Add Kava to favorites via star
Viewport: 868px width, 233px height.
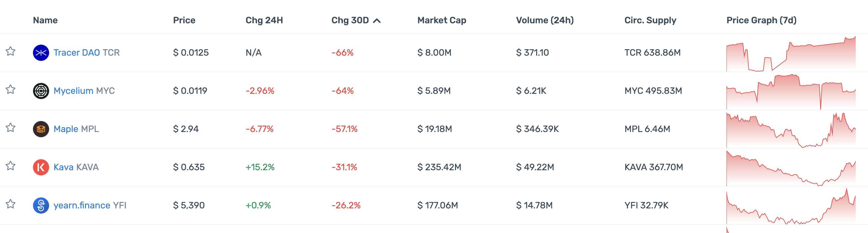click(x=10, y=166)
